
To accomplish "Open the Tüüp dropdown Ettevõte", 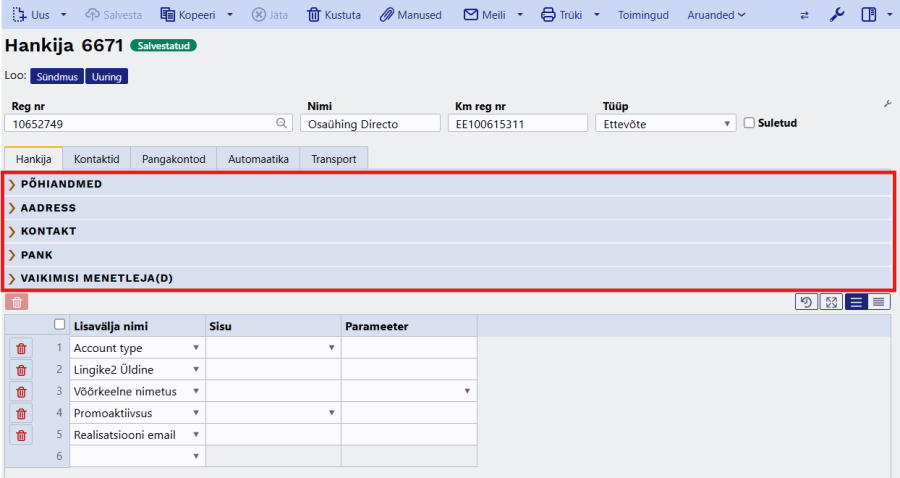I will (x=666, y=123).
